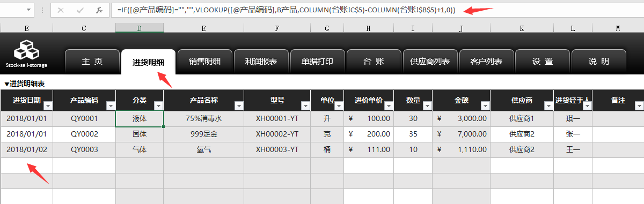The height and width of the screenshot is (204, 644).
Task: Select cell QY0003
Action: [84, 149]
